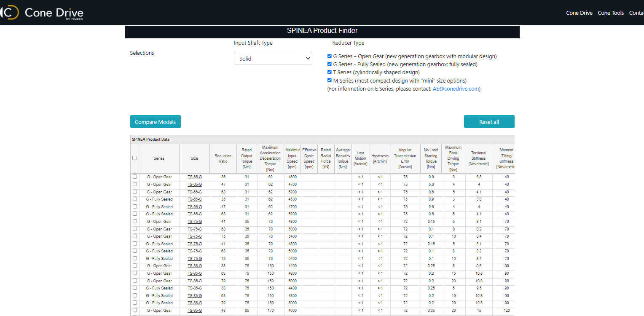Select G - Open Gear TS-65-G ratio 35 row checkbox
This screenshot has height=316, width=644.
click(135, 177)
